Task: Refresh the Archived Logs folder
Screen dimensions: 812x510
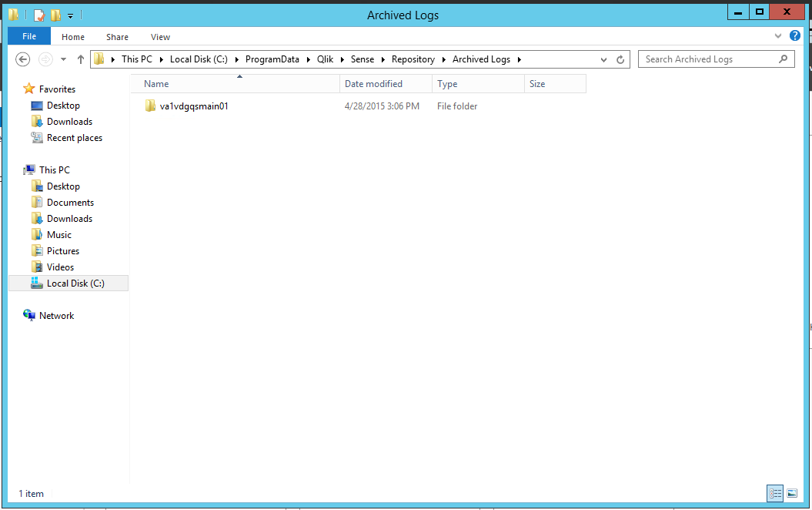Action: click(x=620, y=59)
